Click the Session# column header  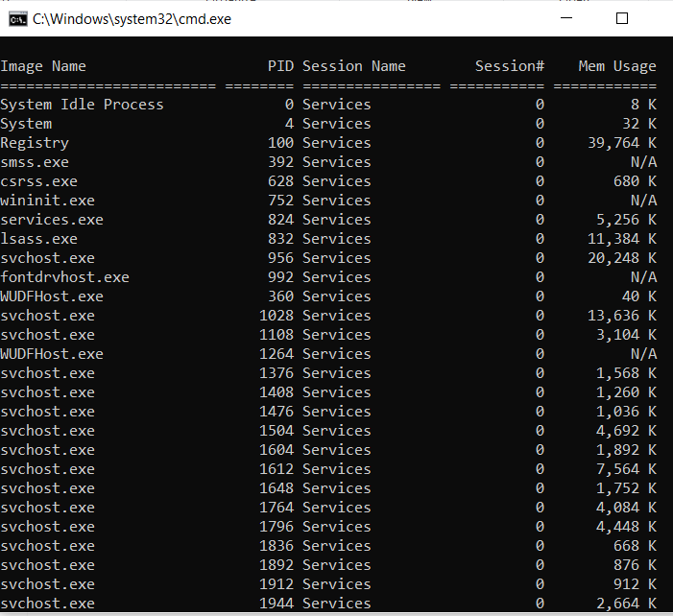pos(510,66)
